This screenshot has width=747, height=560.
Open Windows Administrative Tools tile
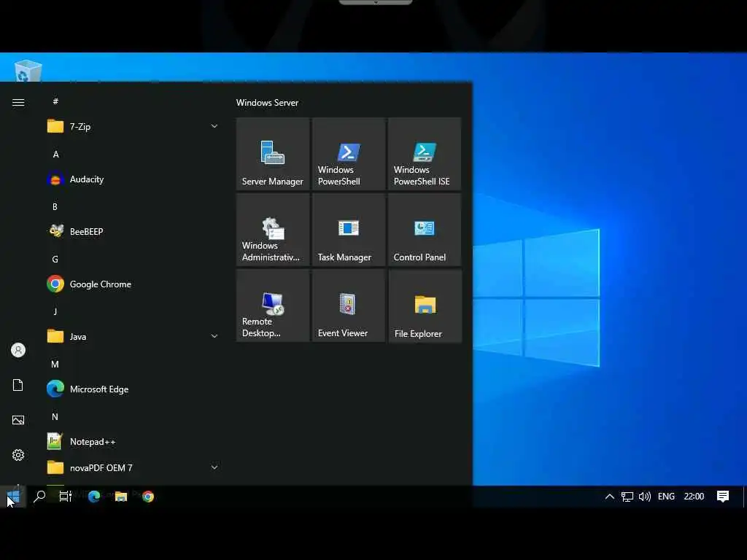pyautogui.click(x=273, y=230)
